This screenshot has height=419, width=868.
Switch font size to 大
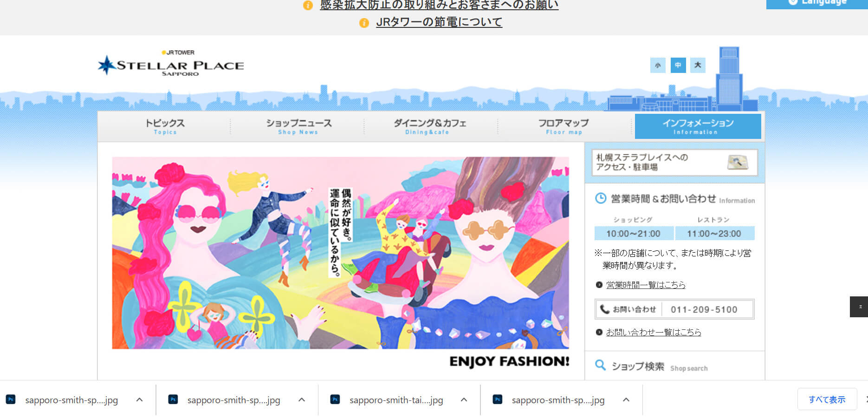pyautogui.click(x=697, y=65)
